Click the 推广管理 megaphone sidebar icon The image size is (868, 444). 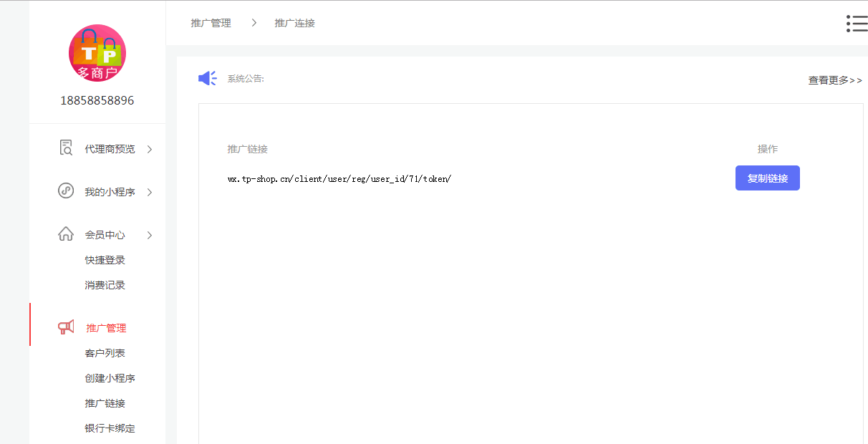click(x=66, y=327)
